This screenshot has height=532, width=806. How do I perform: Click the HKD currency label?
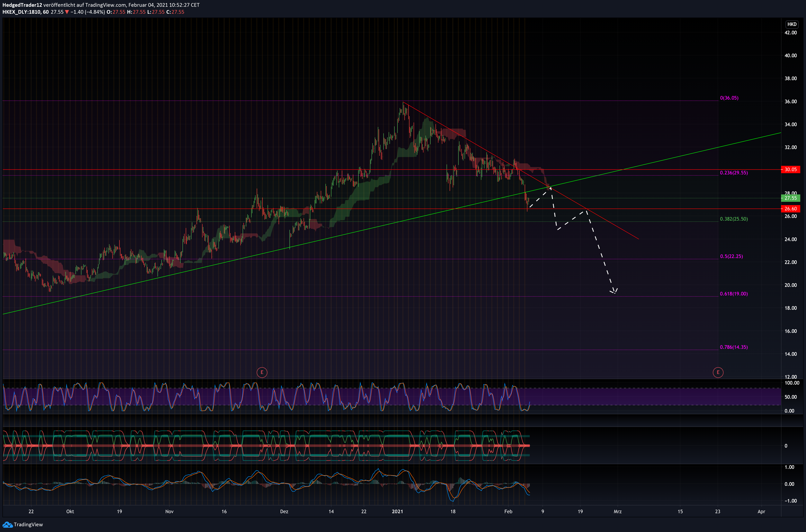click(792, 24)
